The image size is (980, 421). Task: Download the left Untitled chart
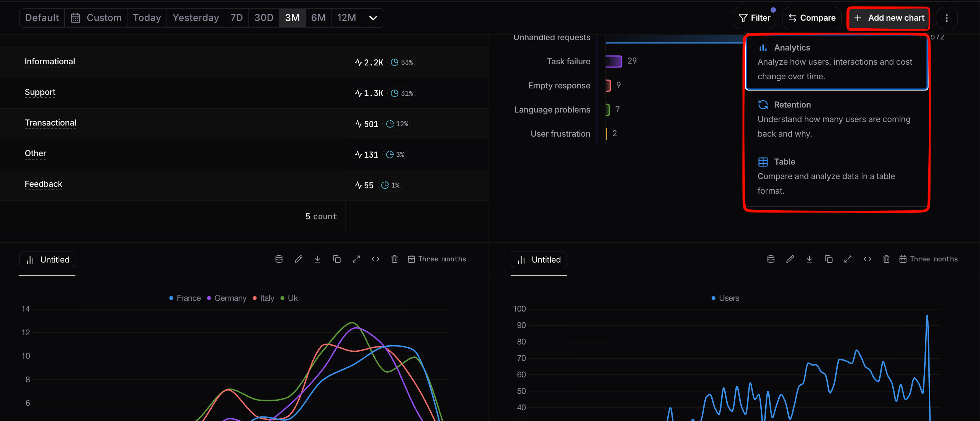(318, 259)
